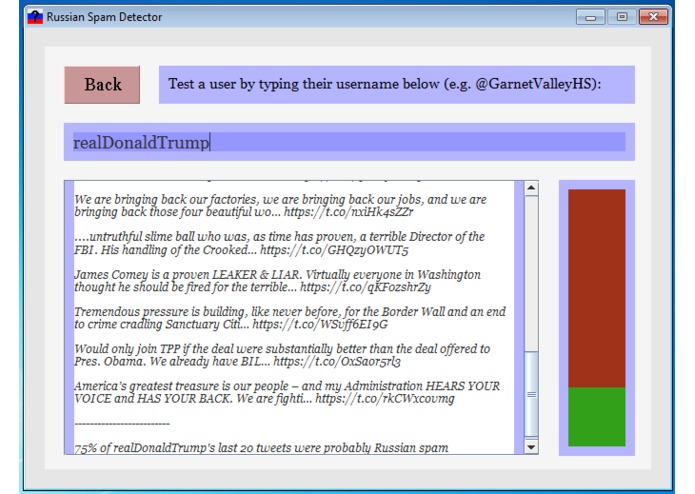Click the tweet link https://t.co/qKFozshrZy

point(365,287)
